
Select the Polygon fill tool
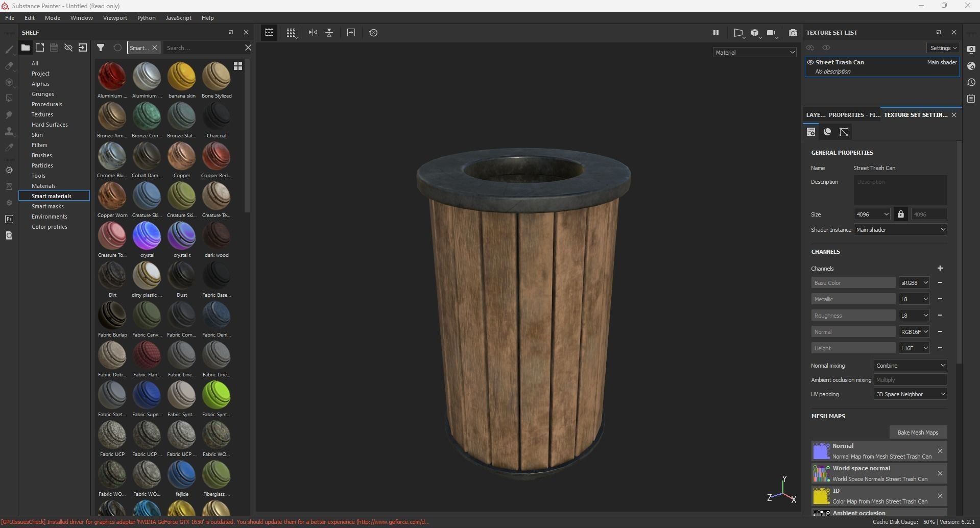click(x=9, y=99)
